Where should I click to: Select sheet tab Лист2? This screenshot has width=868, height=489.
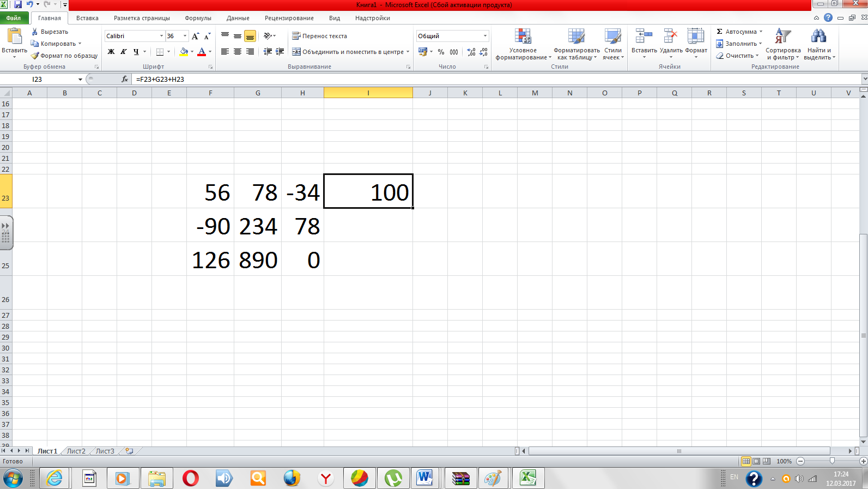[76, 451]
